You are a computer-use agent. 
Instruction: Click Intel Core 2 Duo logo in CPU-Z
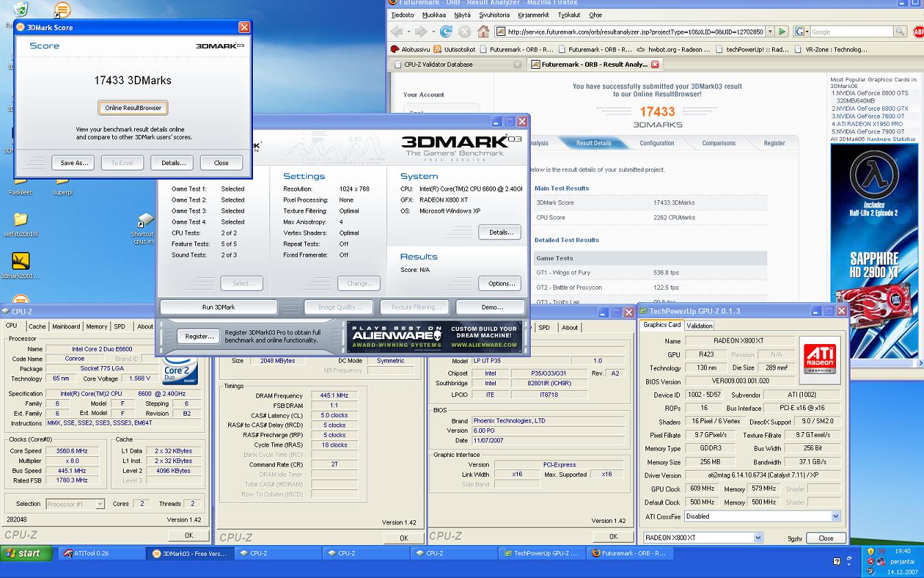click(x=179, y=370)
